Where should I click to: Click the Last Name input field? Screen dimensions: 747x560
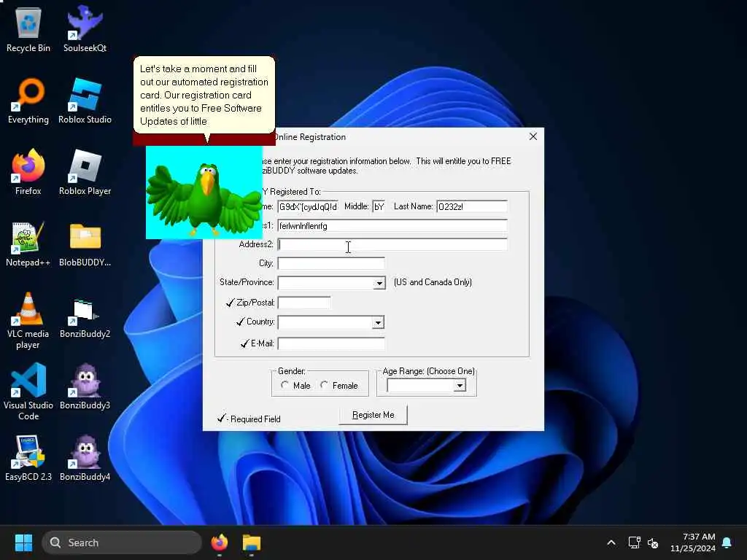(x=472, y=206)
